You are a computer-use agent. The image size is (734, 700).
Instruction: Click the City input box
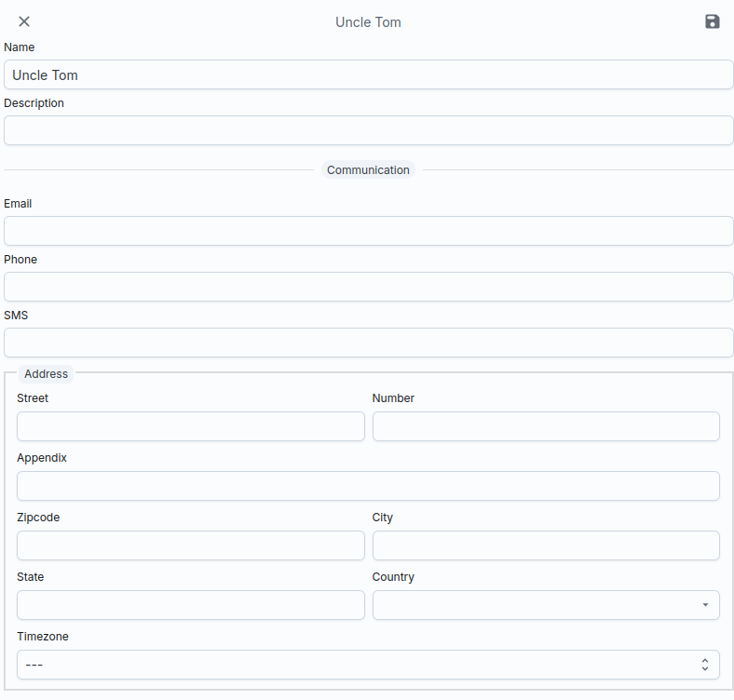pyautogui.click(x=546, y=545)
